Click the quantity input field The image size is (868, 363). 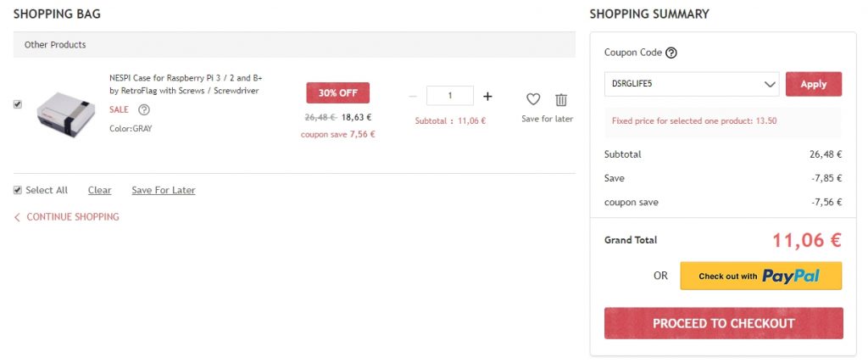coord(449,96)
